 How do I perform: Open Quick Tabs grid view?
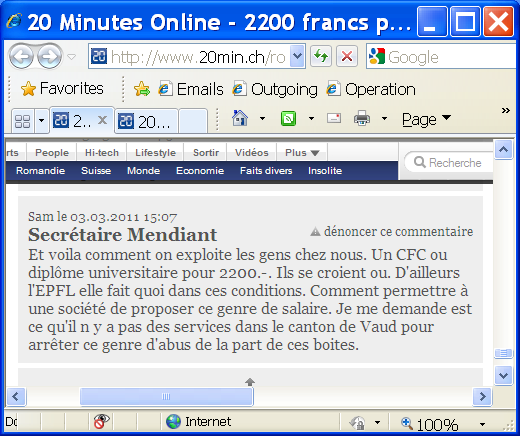23,121
